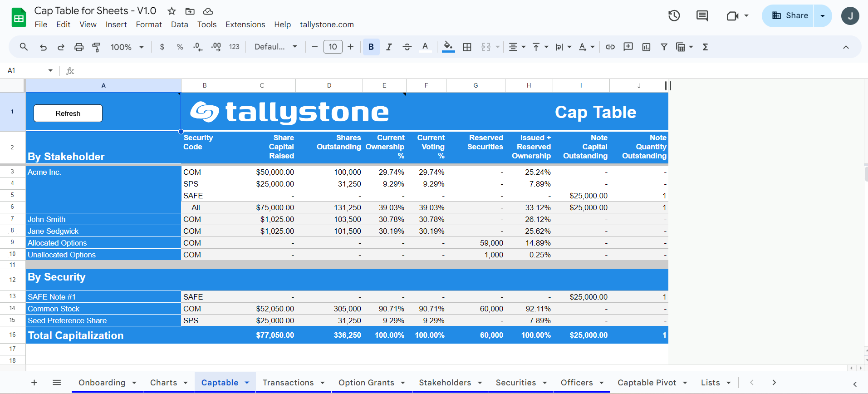
Task: Redo the last action
Action: click(61, 47)
